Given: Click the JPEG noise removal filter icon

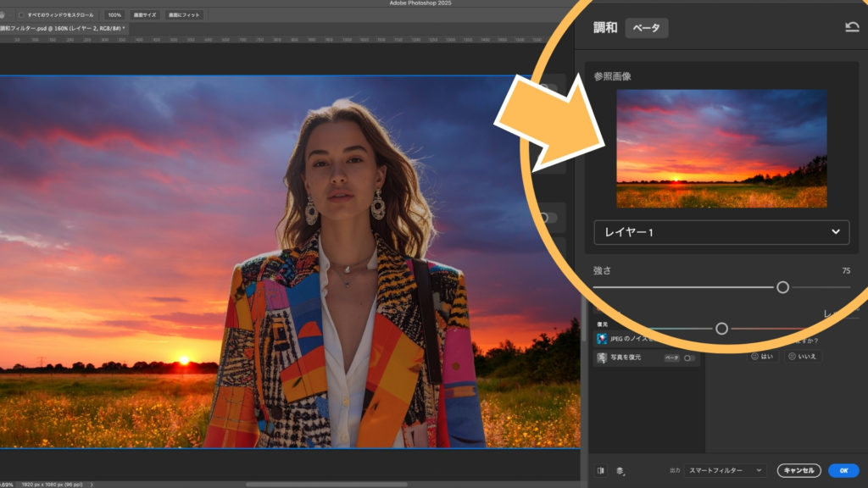Looking at the screenshot, I should pyautogui.click(x=601, y=338).
